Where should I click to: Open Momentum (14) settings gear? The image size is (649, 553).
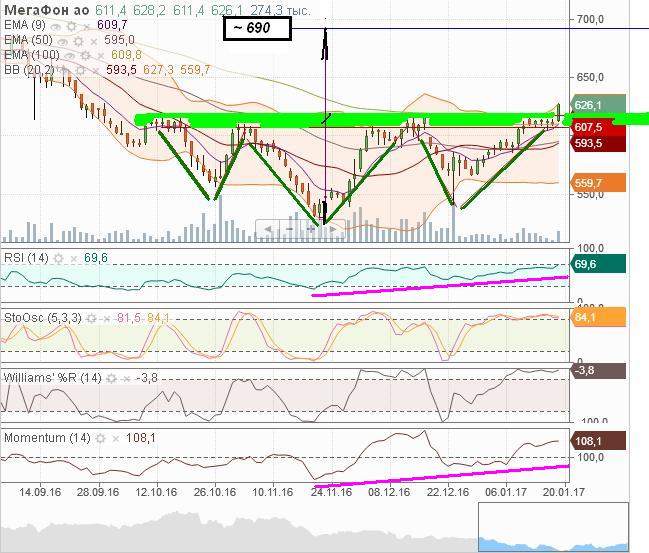[x=100, y=438]
